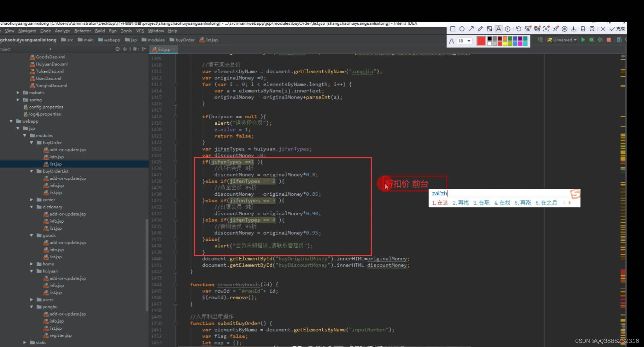Select the first pinyin candidate 在这
The image size is (644, 347).
(441, 203)
